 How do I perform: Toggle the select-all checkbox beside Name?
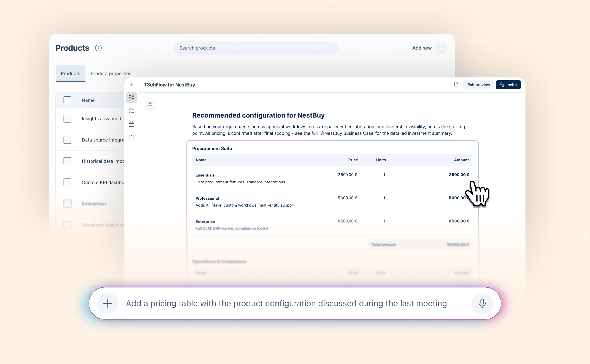[x=67, y=100]
